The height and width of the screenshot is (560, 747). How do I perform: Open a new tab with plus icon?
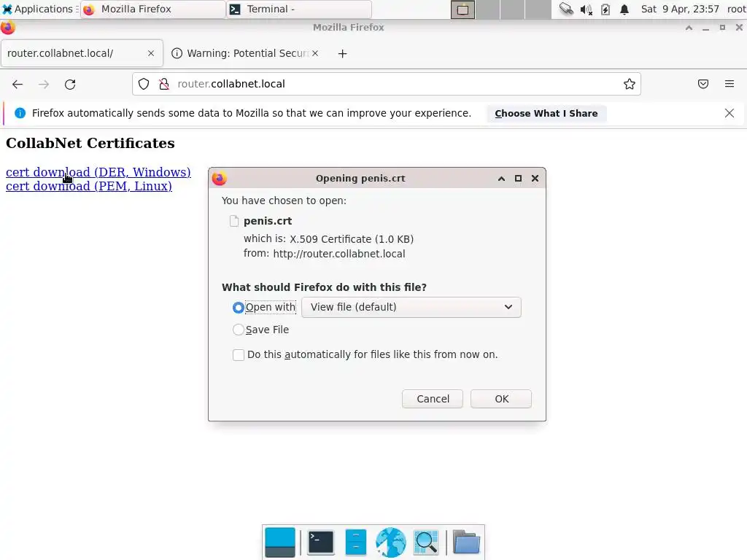[343, 54]
